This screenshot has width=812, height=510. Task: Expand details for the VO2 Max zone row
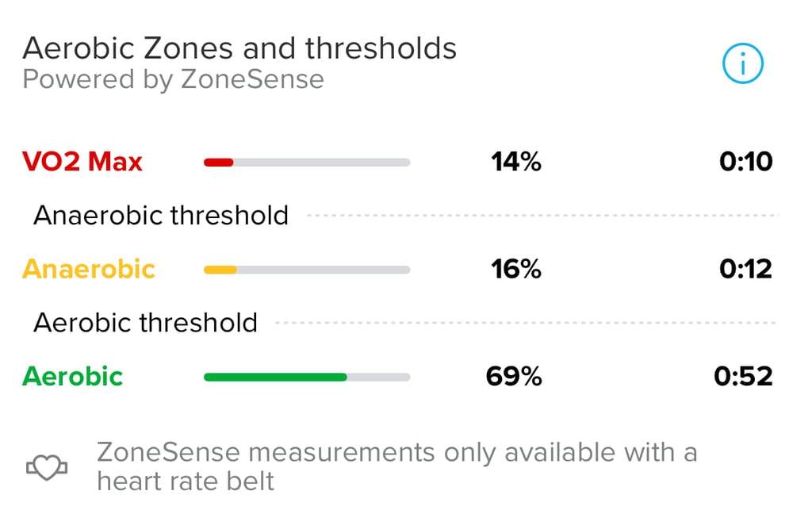[x=396, y=161]
